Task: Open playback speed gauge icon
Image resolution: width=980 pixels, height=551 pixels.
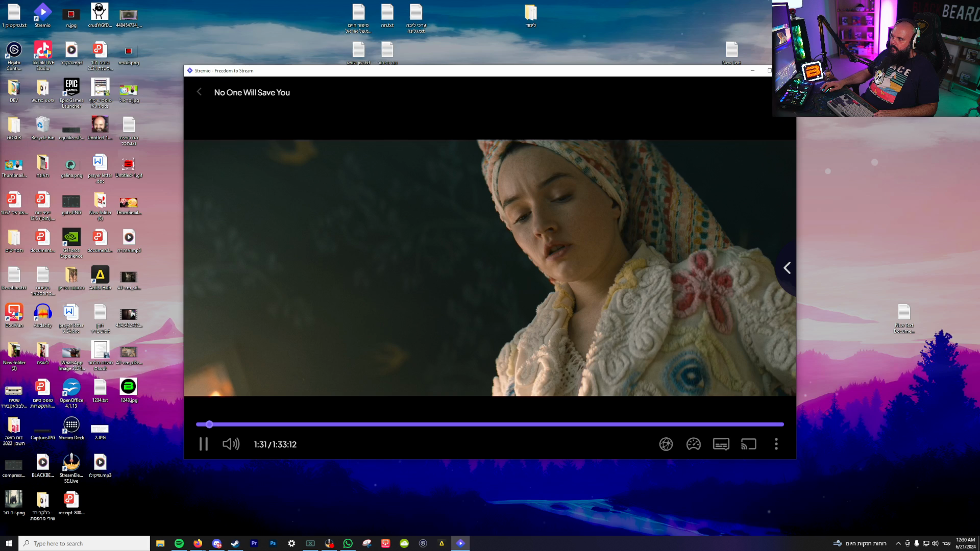Action: 693,444
